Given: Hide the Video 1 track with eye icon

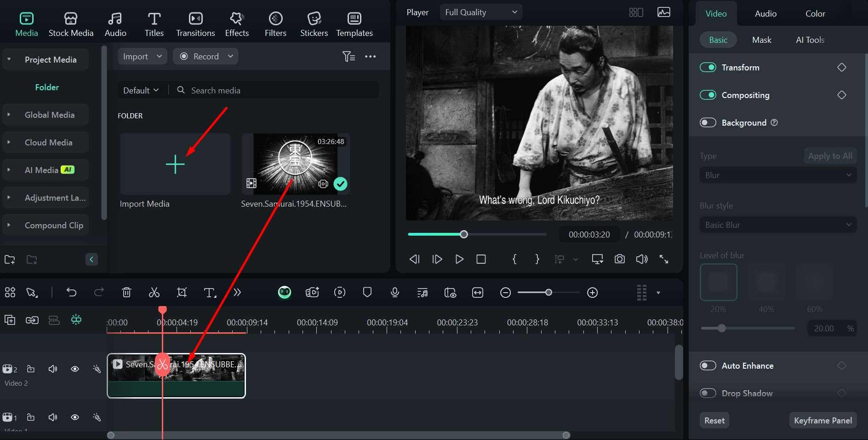Looking at the screenshot, I should pyautogui.click(x=75, y=417).
